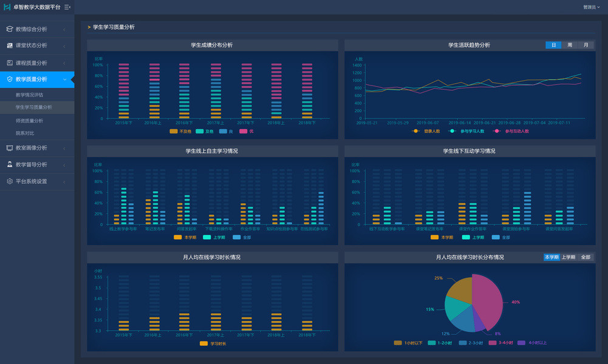Switch activity trend chart to 日 view
This screenshot has width=608, height=364.
click(553, 45)
